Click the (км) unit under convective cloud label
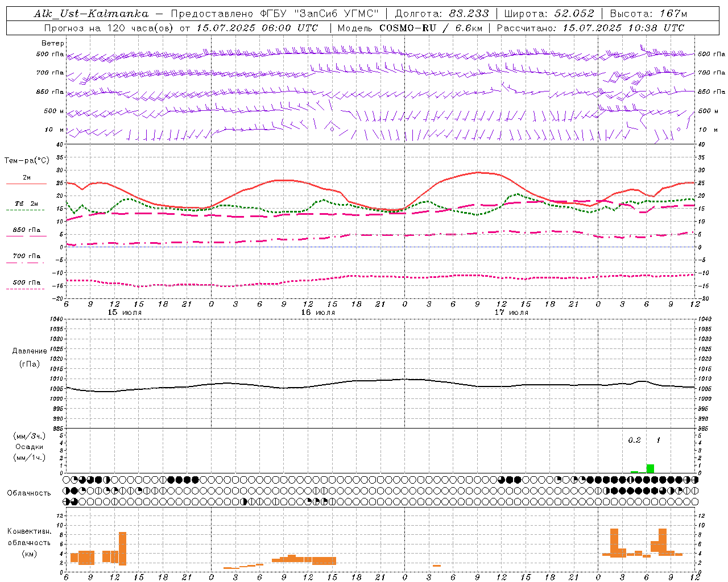Image resolution: width=728 pixels, height=582 pixels. 30,554
